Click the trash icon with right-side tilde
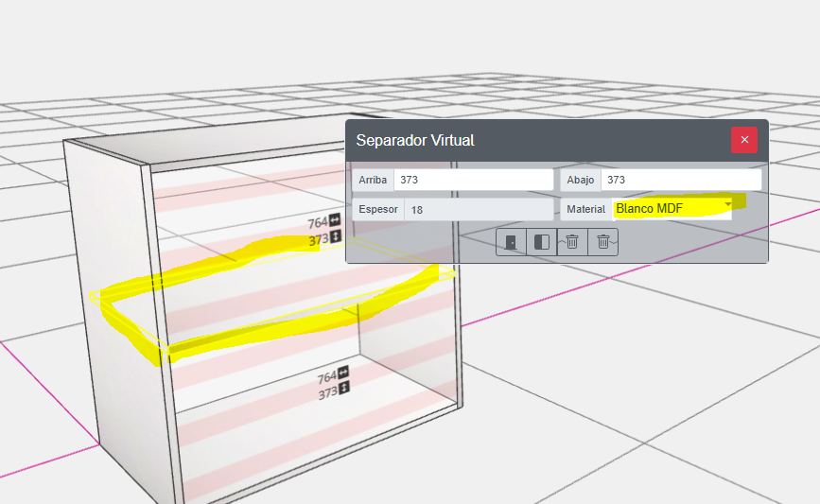The image size is (820, 504). pos(603,242)
